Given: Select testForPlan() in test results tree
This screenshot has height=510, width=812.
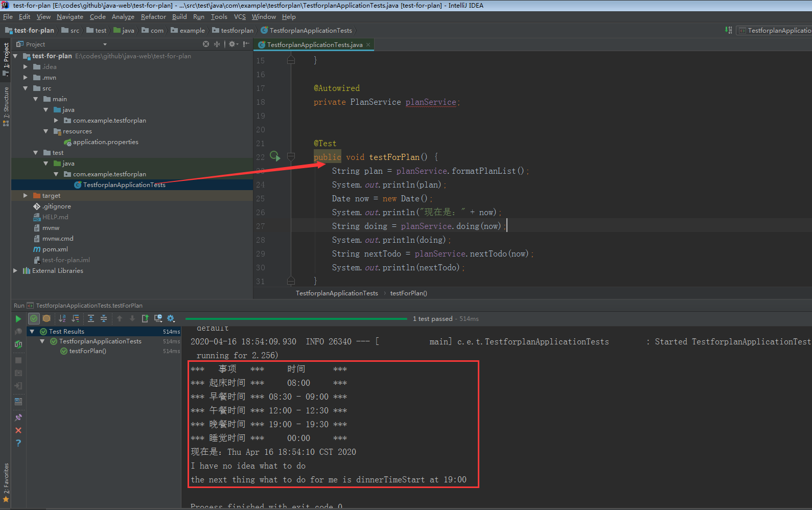Looking at the screenshot, I should 83,351.
